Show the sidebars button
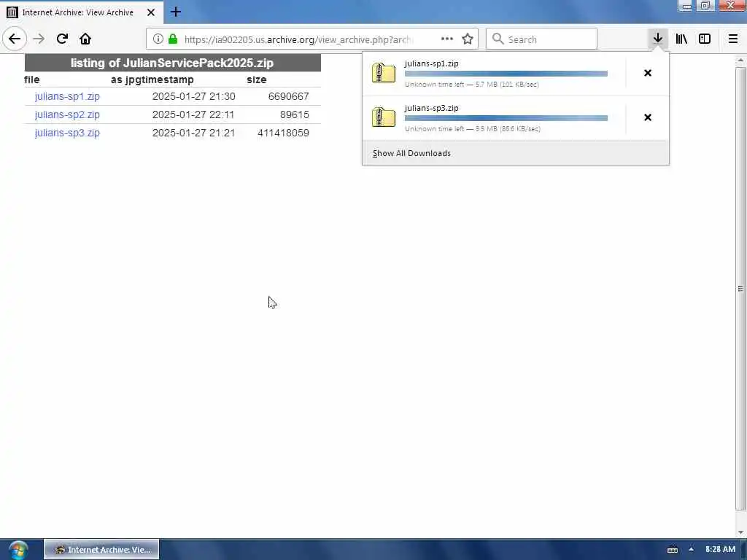This screenshot has width=747, height=560. click(705, 39)
